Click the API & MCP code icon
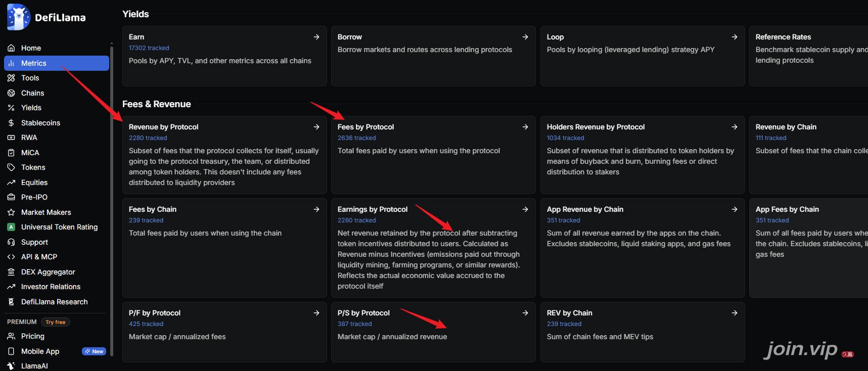This screenshot has height=371, width=868. pyautogui.click(x=11, y=257)
